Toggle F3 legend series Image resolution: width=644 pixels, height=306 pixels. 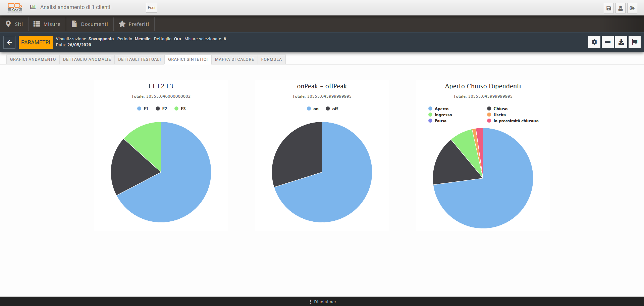[180, 108]
